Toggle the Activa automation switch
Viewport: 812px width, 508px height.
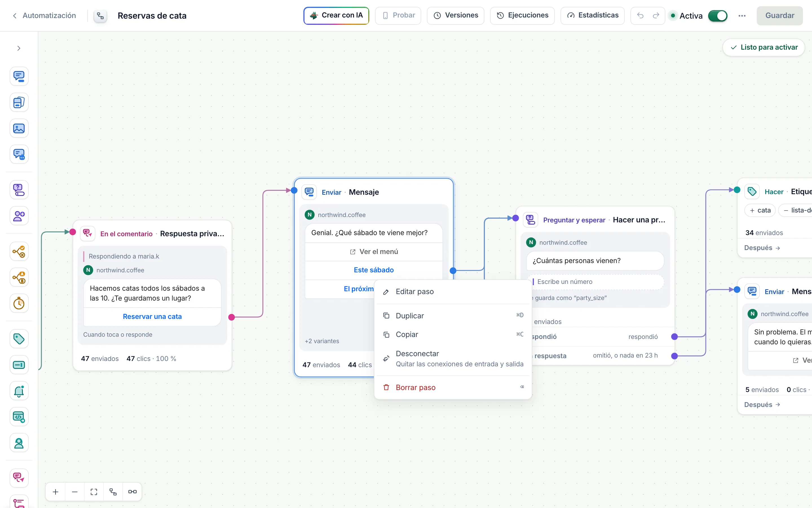[x=717, y=16]
